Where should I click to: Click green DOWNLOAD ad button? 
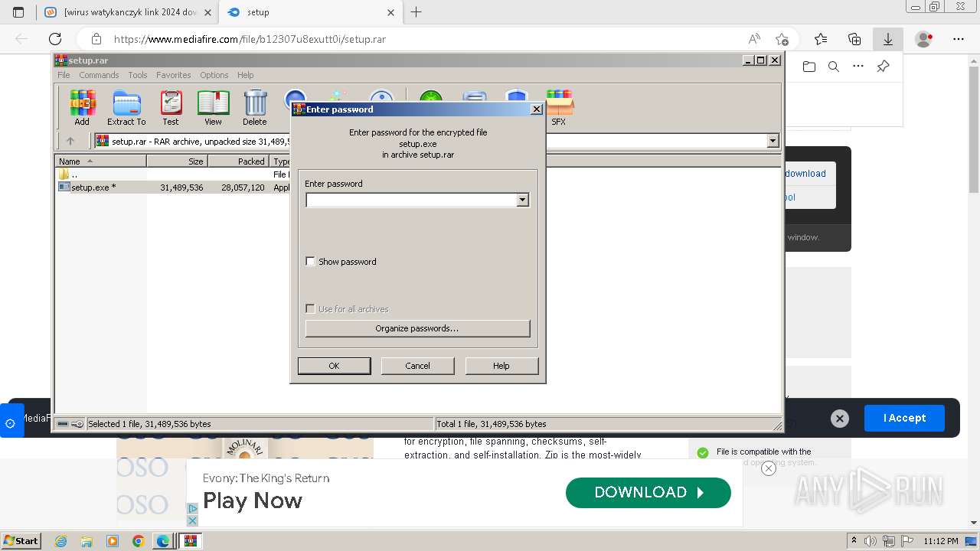648,492
